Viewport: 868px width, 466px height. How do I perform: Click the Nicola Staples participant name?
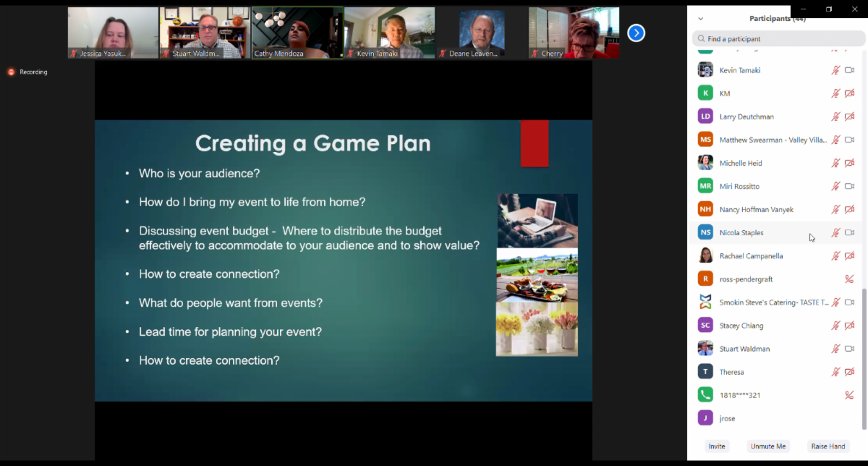pyautogui.click(x=741, y=232)
